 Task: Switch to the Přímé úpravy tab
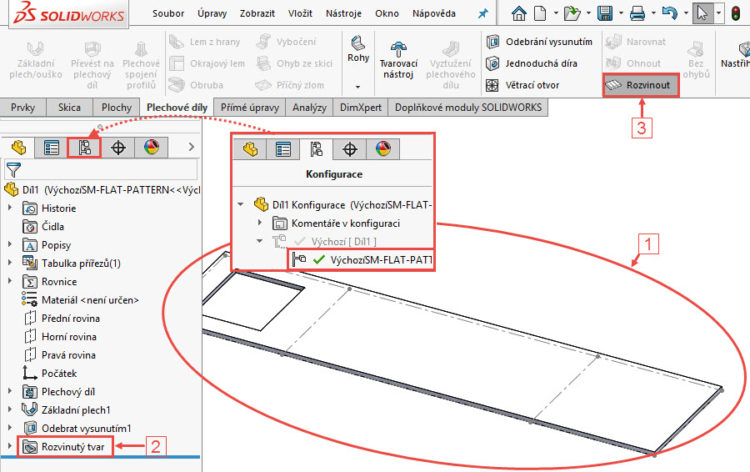(x=250, y=108)
